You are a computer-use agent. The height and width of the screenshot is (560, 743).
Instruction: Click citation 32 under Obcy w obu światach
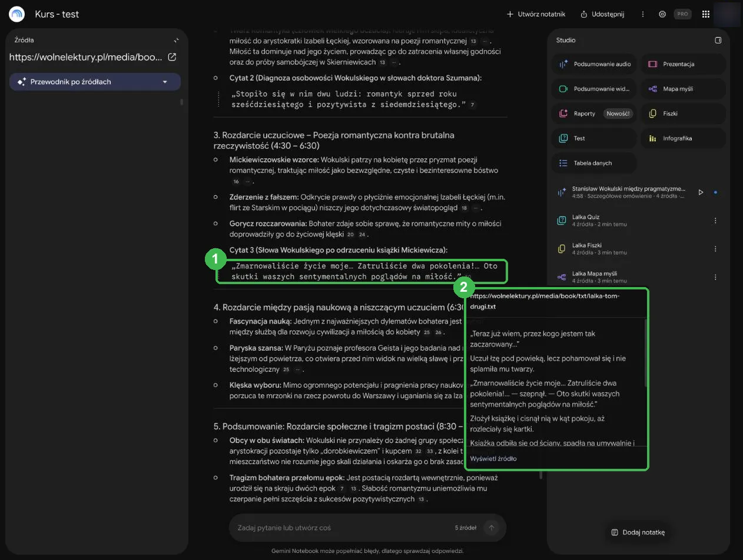point(418,452)
